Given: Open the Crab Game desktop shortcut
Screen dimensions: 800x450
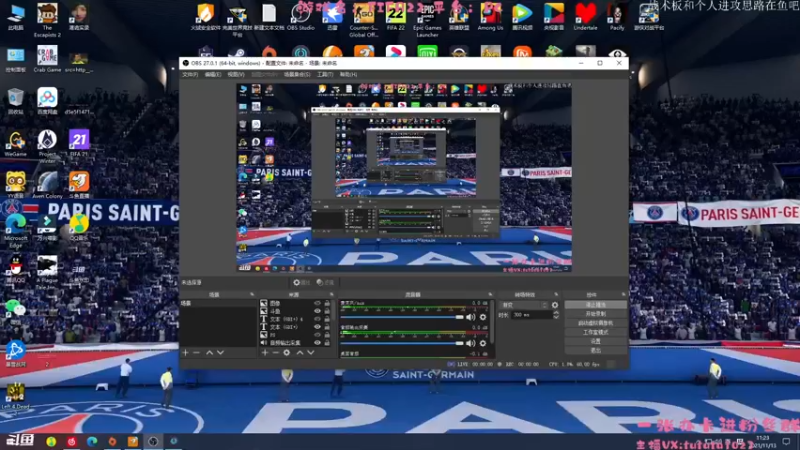Looking at the screenshot, I should click(x=47, y=59).
